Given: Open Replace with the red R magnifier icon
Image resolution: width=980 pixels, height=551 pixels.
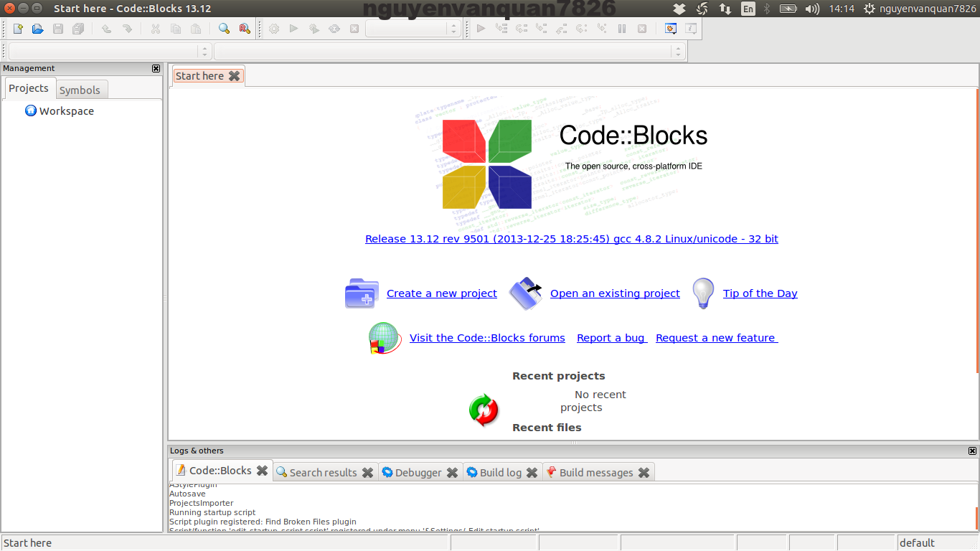Looking at the screenshot, I should click(x=245, y=29).
